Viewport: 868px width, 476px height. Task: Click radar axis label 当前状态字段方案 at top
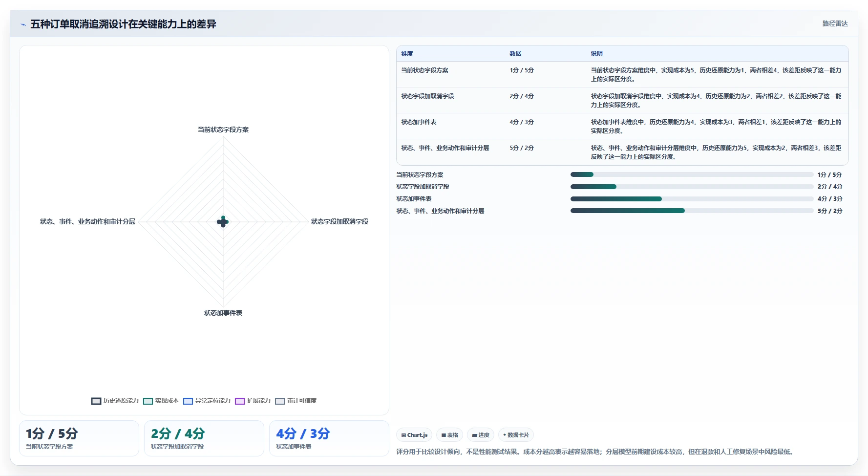coord(223,130)
